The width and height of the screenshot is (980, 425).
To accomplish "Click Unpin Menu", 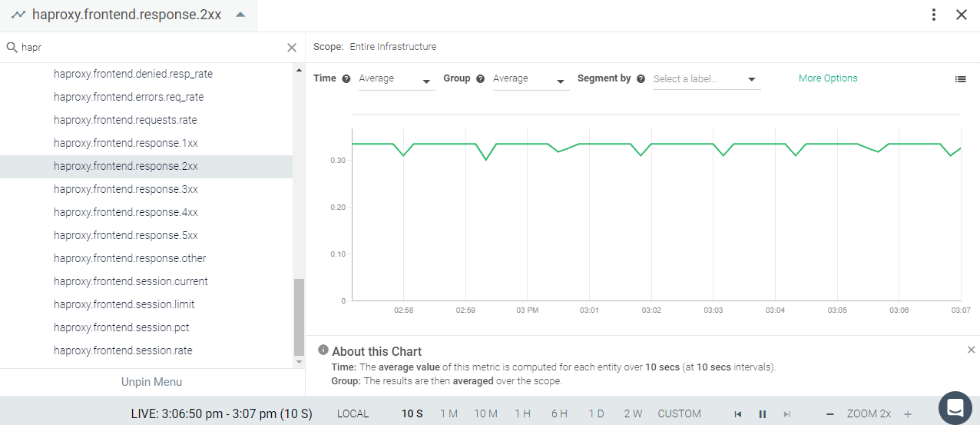I will pyautogui.click(x=151, y=382).
